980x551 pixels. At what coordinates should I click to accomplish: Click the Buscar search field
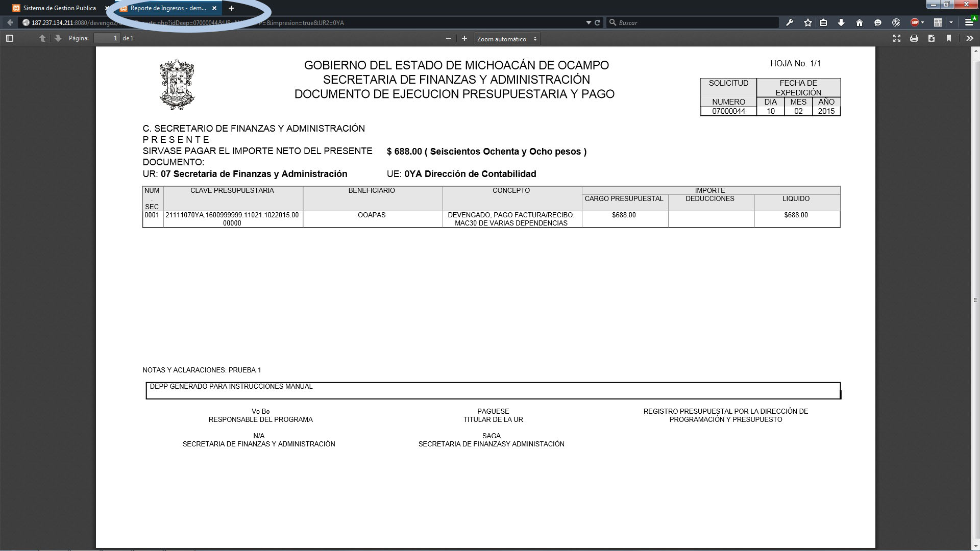(693, 22)
